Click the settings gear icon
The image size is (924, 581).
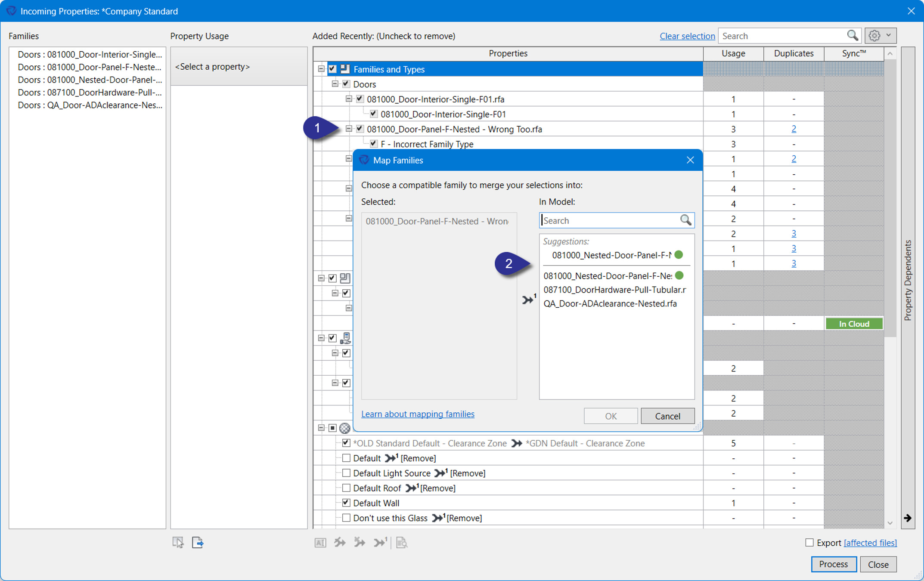click(874, 36)
